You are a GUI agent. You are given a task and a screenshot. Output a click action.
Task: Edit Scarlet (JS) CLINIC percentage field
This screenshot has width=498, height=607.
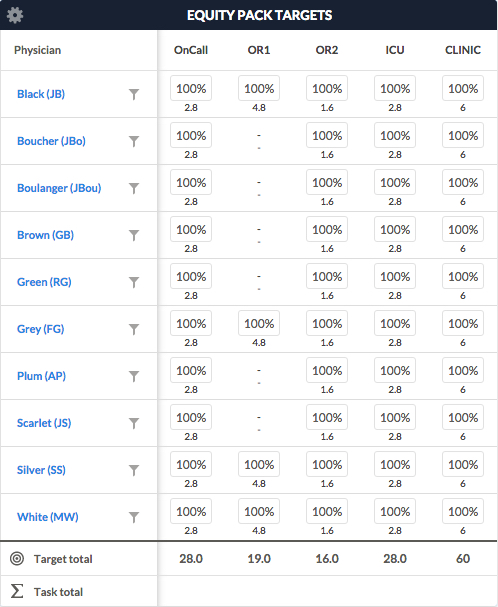[463, 417]
